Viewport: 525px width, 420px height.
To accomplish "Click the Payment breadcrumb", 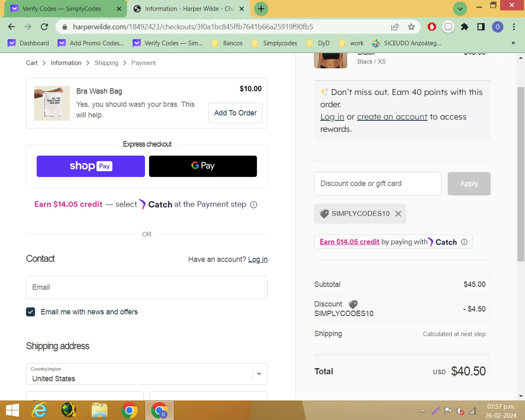I will click(x=143, y=63).
